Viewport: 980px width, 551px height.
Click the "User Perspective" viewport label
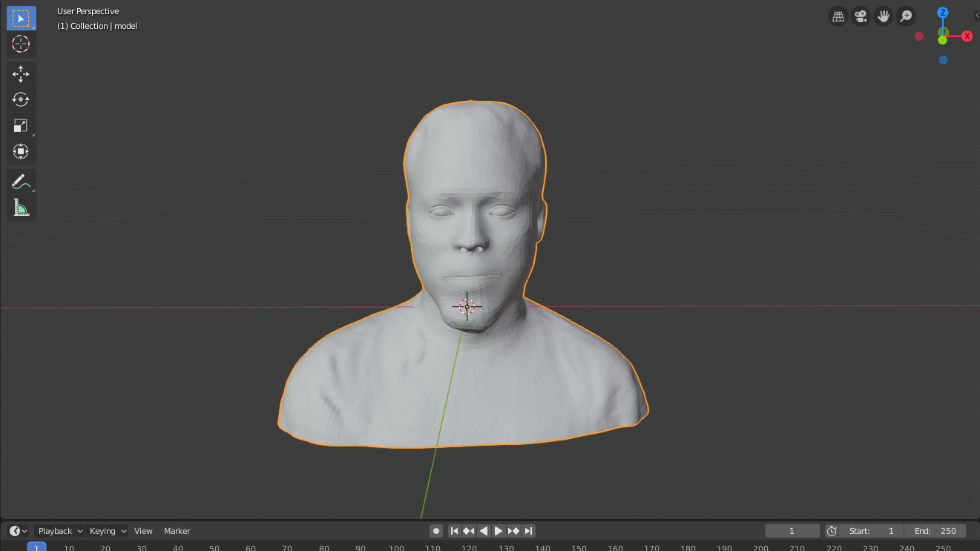pyautogui.click(x=88, y=11)
